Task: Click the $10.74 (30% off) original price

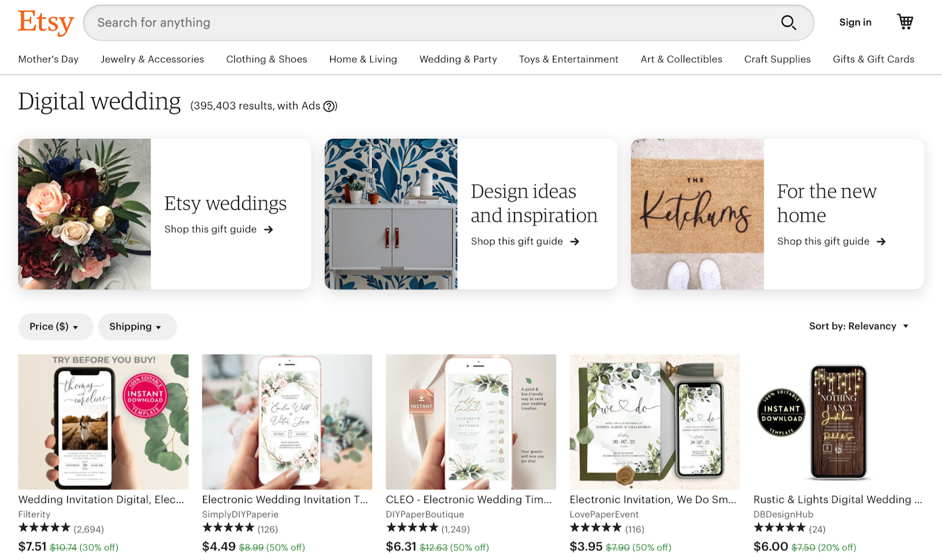Action: click(84, 547)
